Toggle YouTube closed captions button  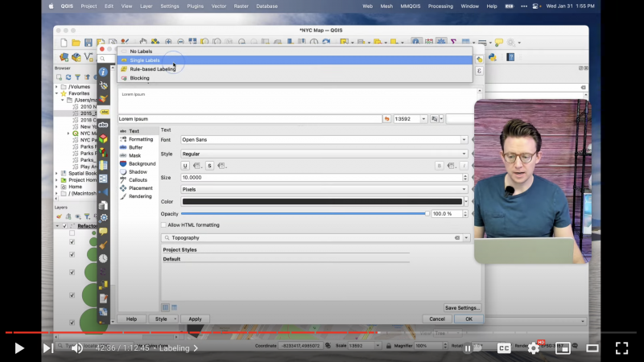coord(504,348)
